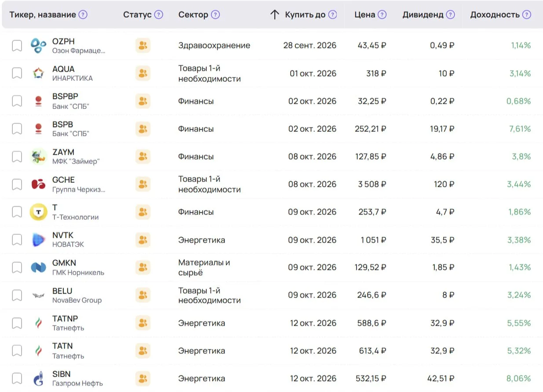Sort by Сектор column header

pos(193,15)
